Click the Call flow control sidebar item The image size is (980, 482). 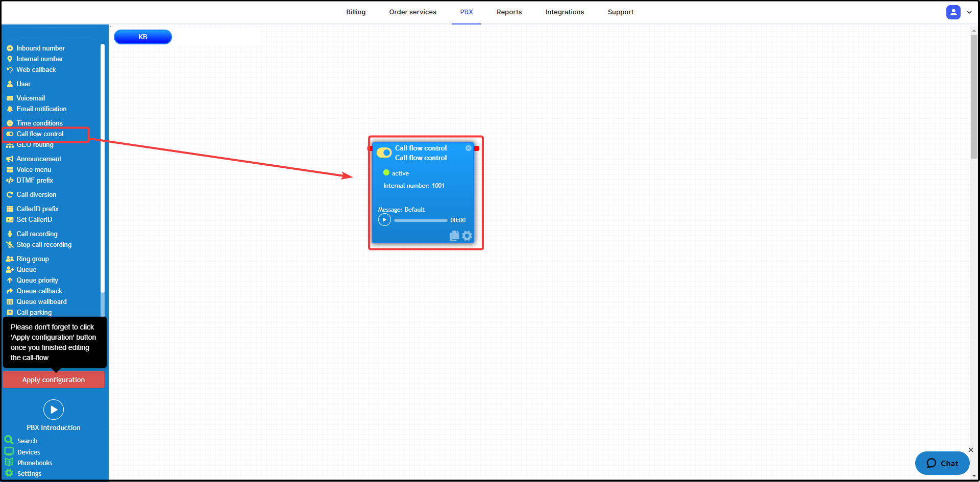[40, 134]
